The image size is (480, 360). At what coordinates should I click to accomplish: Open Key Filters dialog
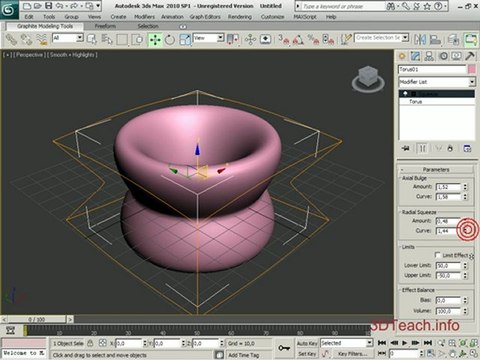352,354
